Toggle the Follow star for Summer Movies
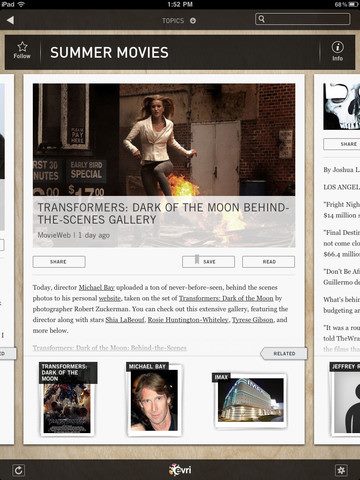Viewport: 360px width, 480px height. tap(22, 51)
